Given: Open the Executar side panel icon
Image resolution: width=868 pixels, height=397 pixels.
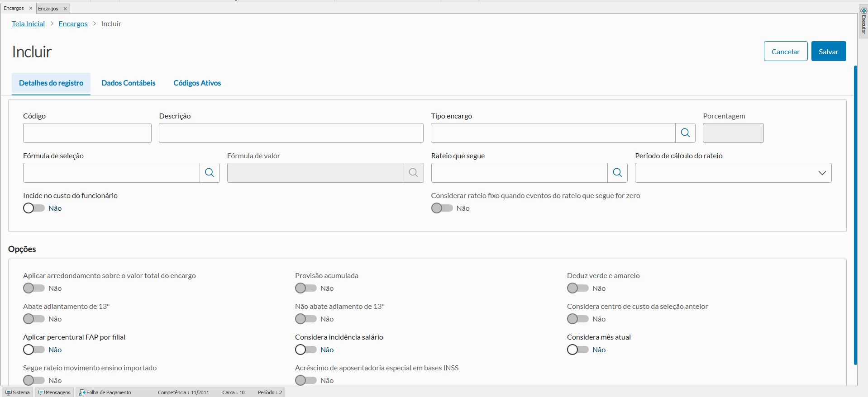Looking at the screenshot, I should [863, 11].
